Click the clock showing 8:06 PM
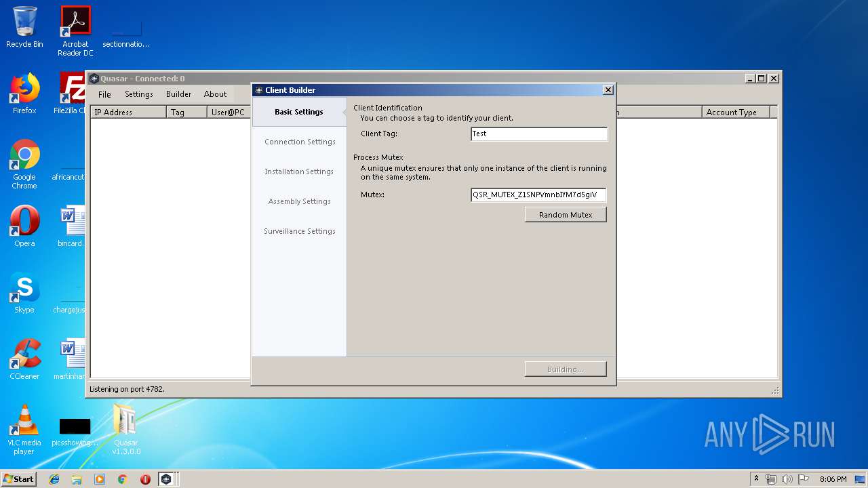 [833, 479]
